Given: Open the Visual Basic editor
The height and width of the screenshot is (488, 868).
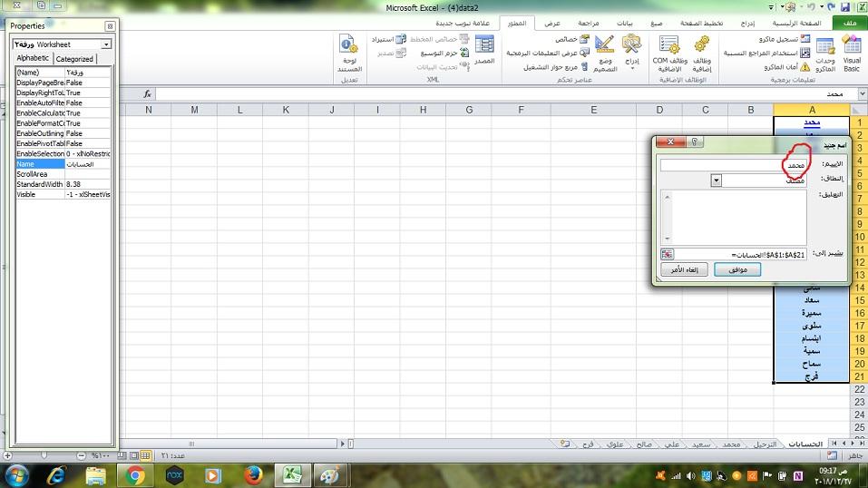Looking at the screenshot, I should [851, 54].
